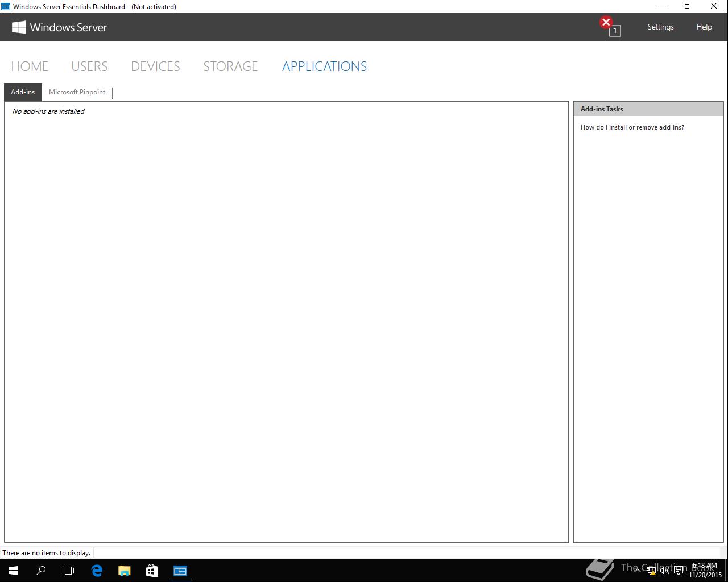The width and height of the screenshot is (728, 582).
Task: Select the APPLICATIONS section
Action: click(x=324, y=66)
